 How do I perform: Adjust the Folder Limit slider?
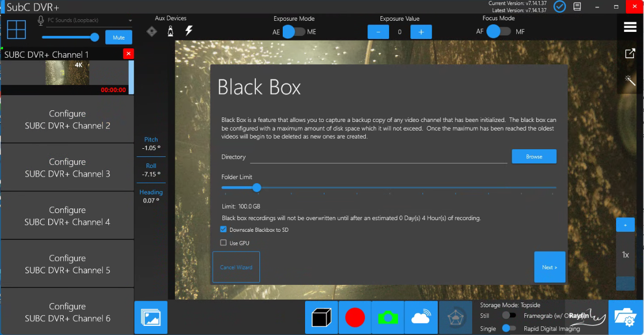pos(389,188)
